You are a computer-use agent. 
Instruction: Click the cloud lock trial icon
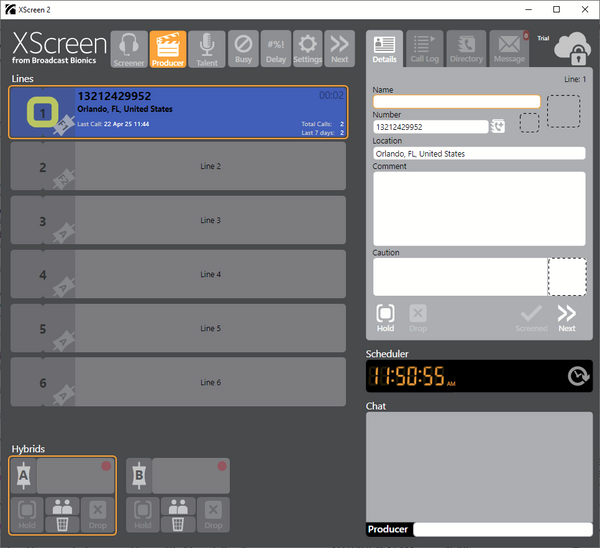pyautogui.click(x=571, y=49)
